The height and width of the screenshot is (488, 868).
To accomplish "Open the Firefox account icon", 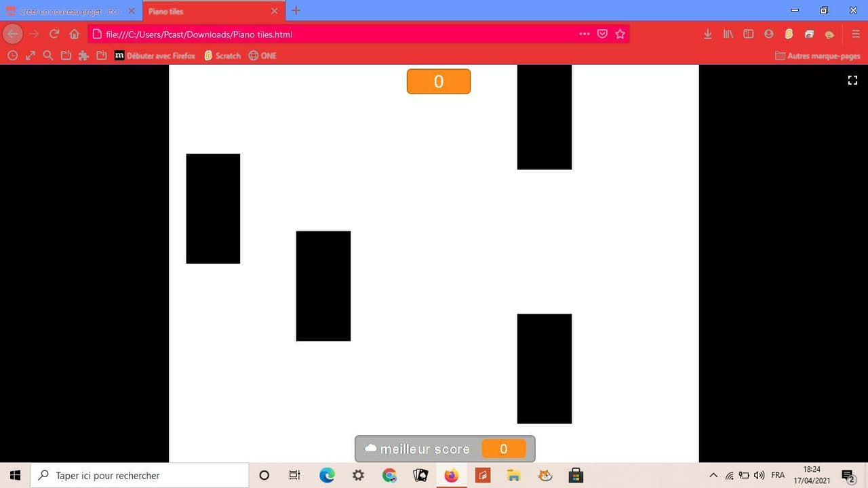I will pyautogui.click(x=768, y=34).
